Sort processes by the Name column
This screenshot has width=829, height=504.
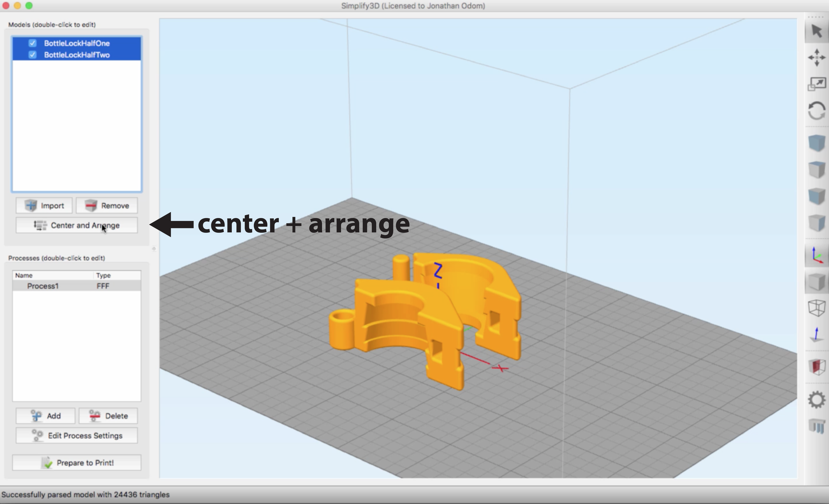(24, 275)
